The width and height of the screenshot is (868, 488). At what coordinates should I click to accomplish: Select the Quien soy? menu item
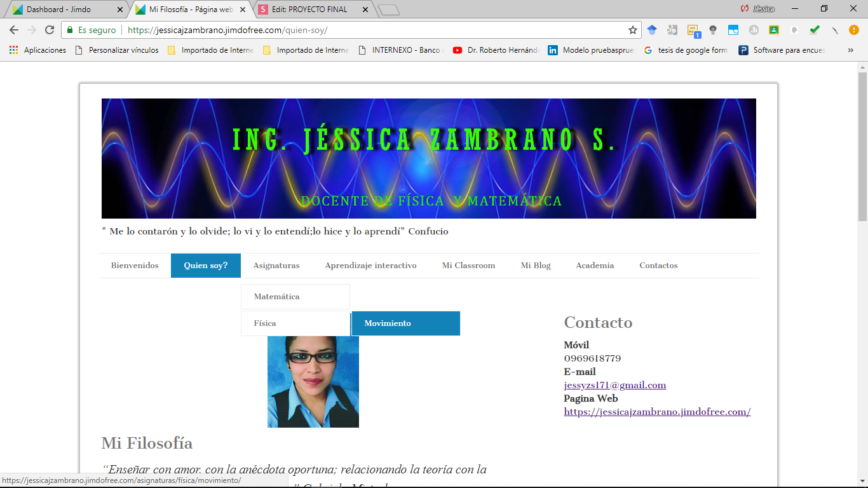pos(206,266)
